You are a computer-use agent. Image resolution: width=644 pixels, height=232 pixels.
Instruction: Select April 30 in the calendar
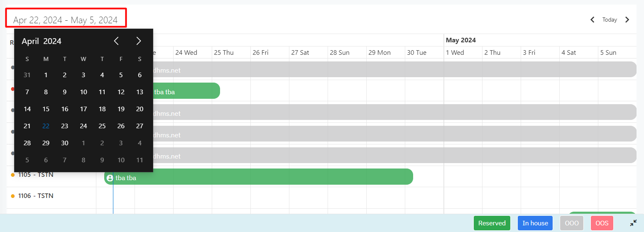65,143
